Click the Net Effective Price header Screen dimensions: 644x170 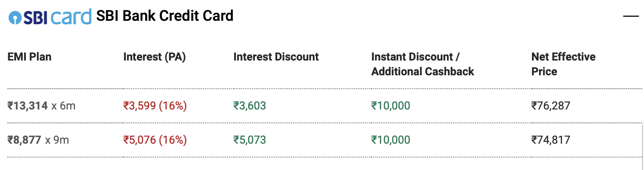[x=563, y=64]
